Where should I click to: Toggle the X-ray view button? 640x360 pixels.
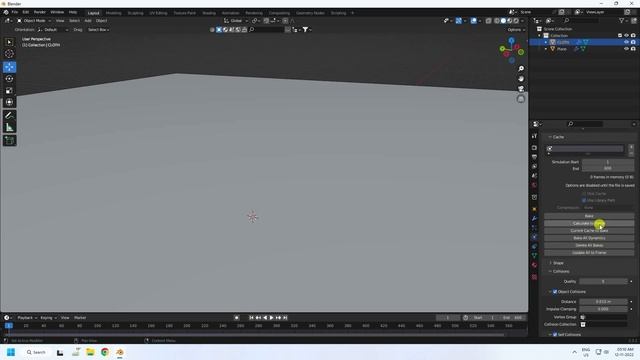coord(489,21)
